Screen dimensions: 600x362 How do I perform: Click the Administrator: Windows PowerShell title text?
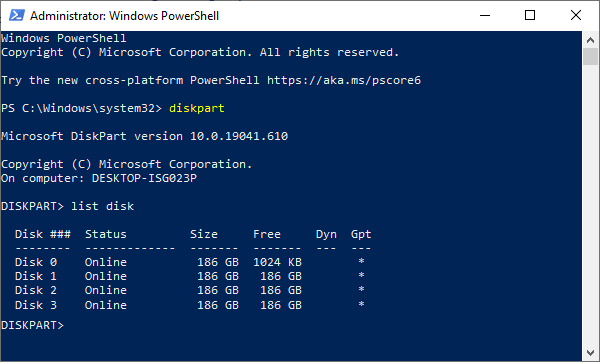point(124,16)
